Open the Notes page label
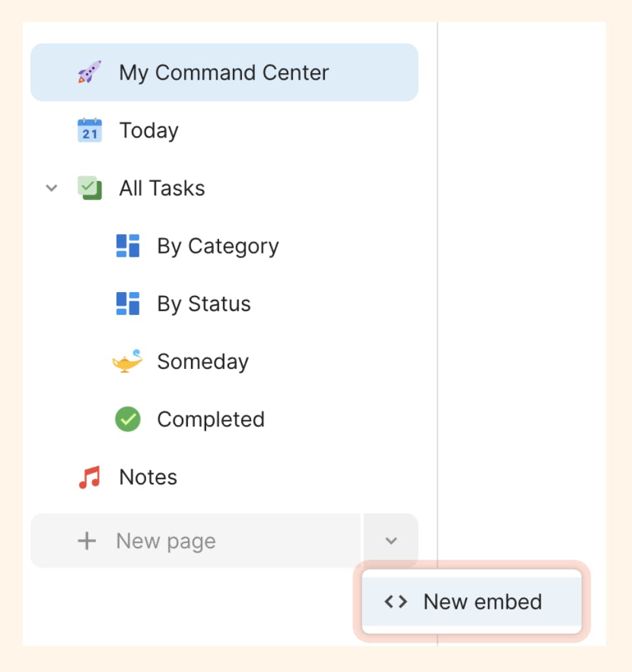Screen dimensions: 632x672 (148, 477)
